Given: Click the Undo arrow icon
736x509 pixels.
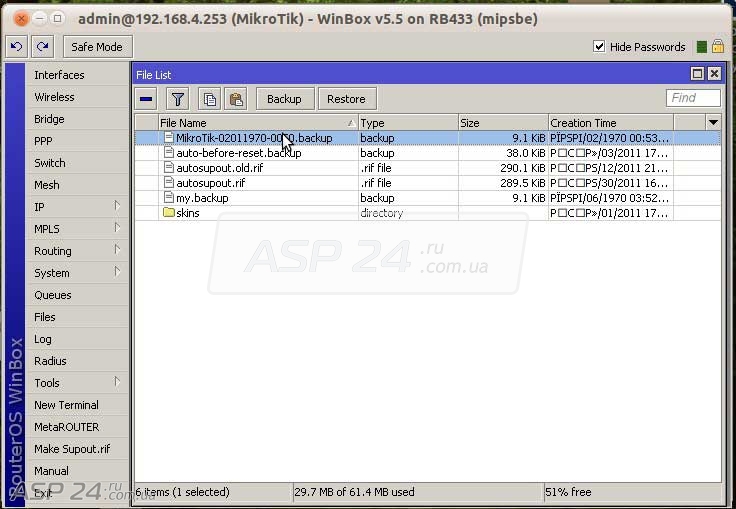Looking at the screenshot, I should coord(16,46).
